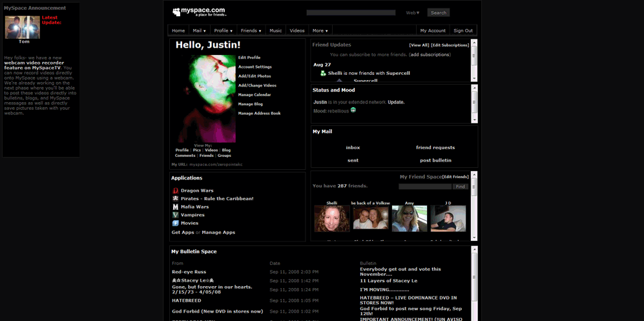The height and width of the screenshot is (321, 644).
Task: Open the Dragon Wars app icon
Action: click(176, 191)
